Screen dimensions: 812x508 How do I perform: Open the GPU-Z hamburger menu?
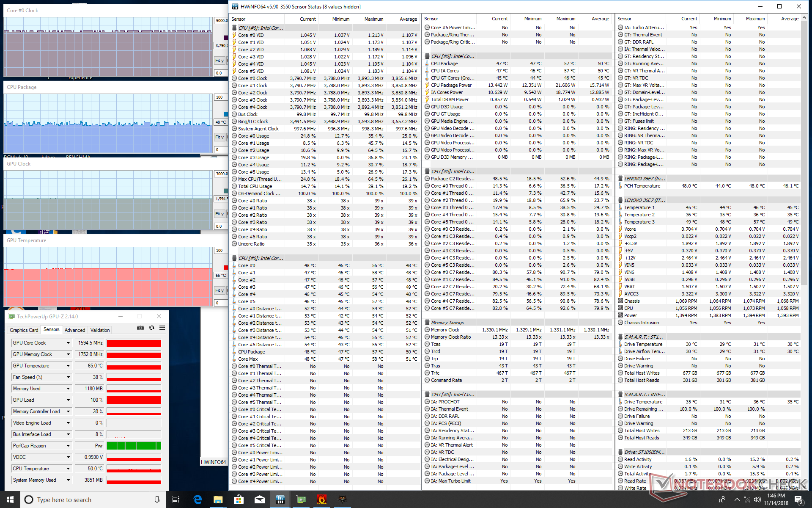coord(162,328)
